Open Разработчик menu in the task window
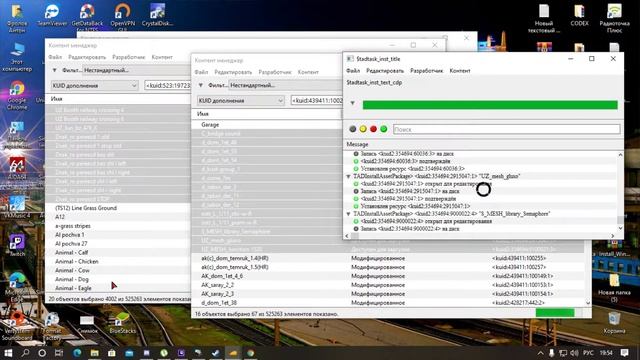Viewport: 640px width, 360px height. [427, 71]
